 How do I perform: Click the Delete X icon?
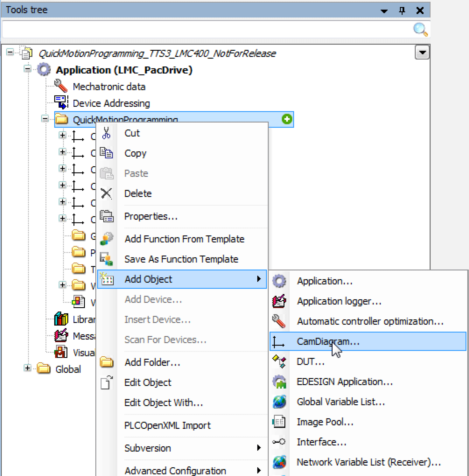tap(106, 193)
